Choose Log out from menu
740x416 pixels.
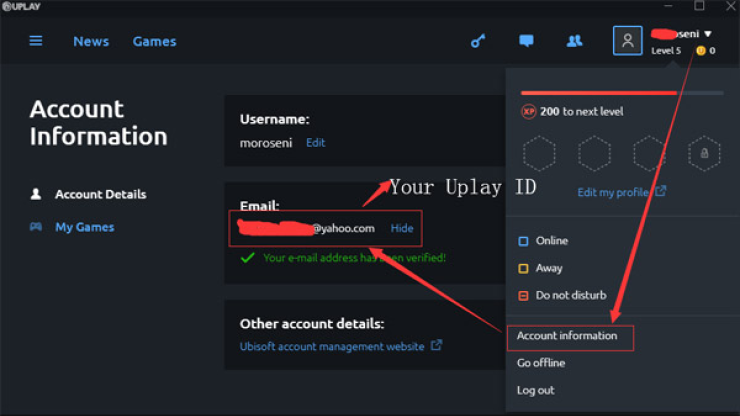[536, 390]
